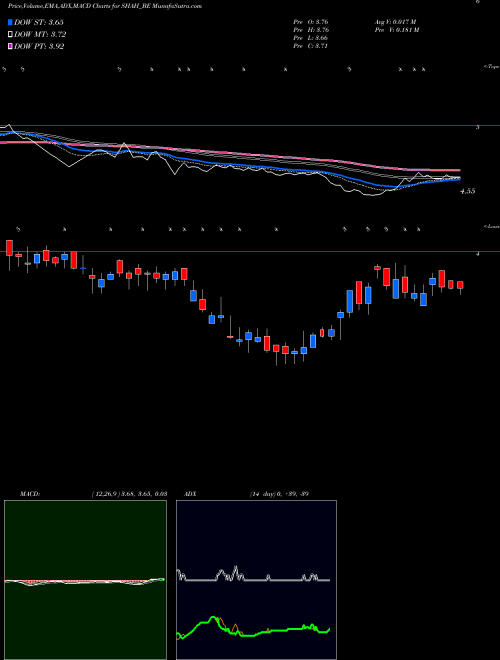Click the white DOW MT legend swatch
Screen dimensions: 500x660
pos(10,35)
